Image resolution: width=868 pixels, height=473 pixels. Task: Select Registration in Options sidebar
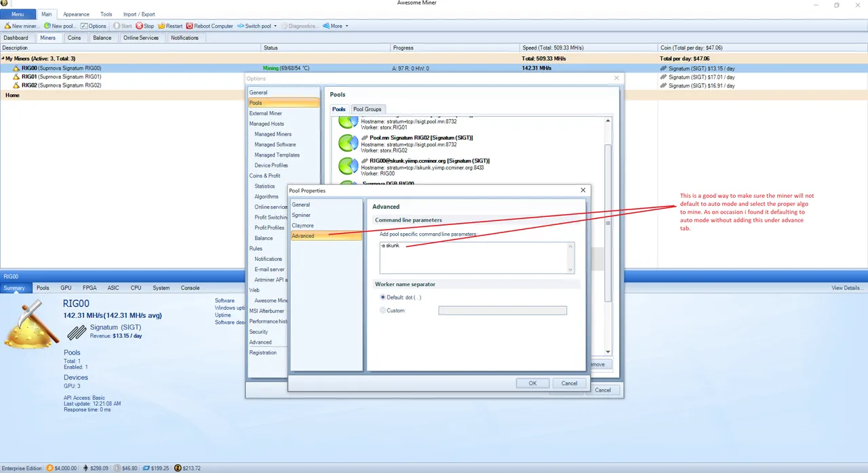point(268,352)
